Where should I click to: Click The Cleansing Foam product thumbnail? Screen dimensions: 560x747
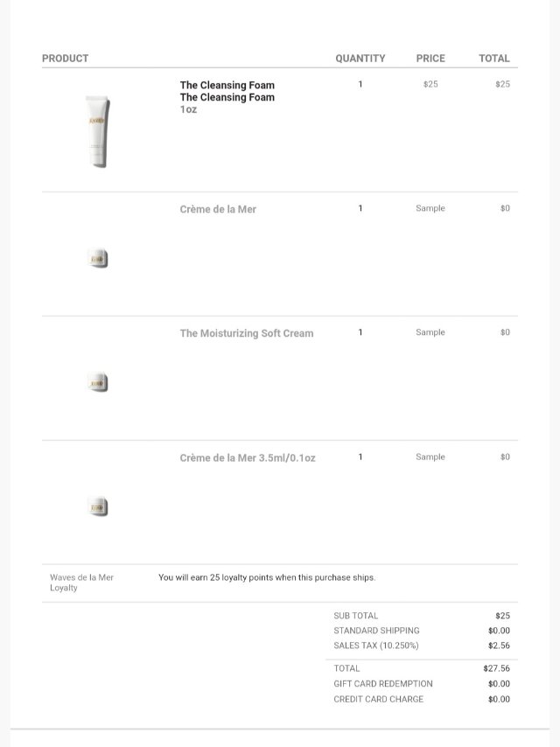(98, 131)
